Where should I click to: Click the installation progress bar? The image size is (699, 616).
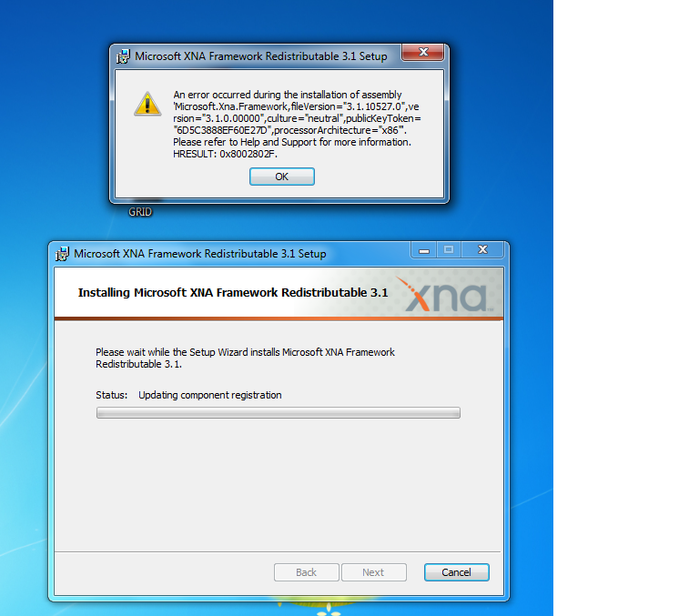[279, 413]
